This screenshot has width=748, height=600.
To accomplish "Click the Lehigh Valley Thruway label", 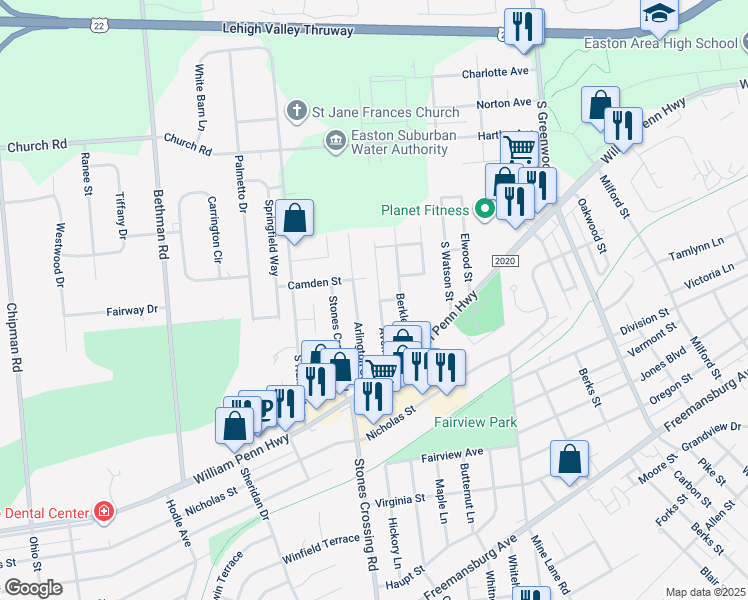I will click(x=288, y=30).
